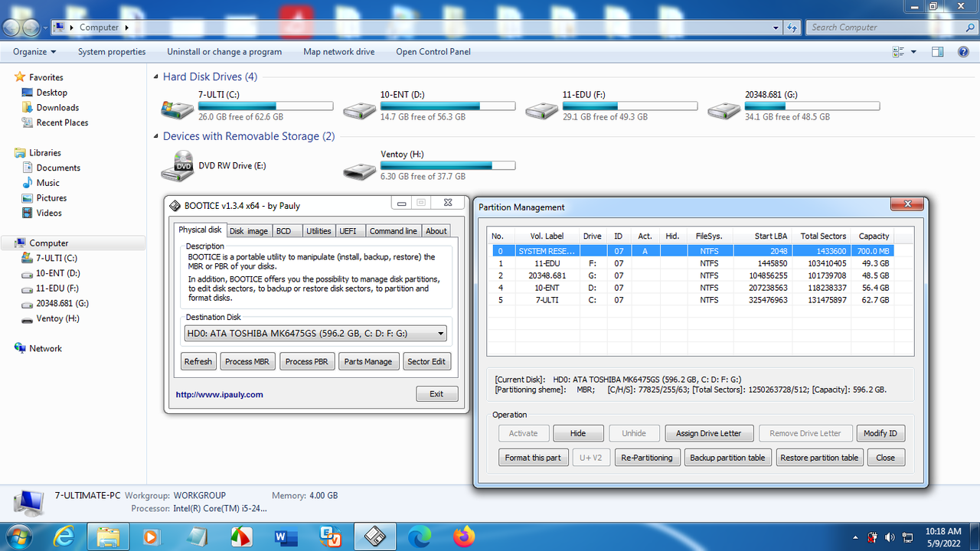Viewport: 980px width, 551px height.
Task: Open Downloads in Favorites sidebar
Action: tap(57, 108)
